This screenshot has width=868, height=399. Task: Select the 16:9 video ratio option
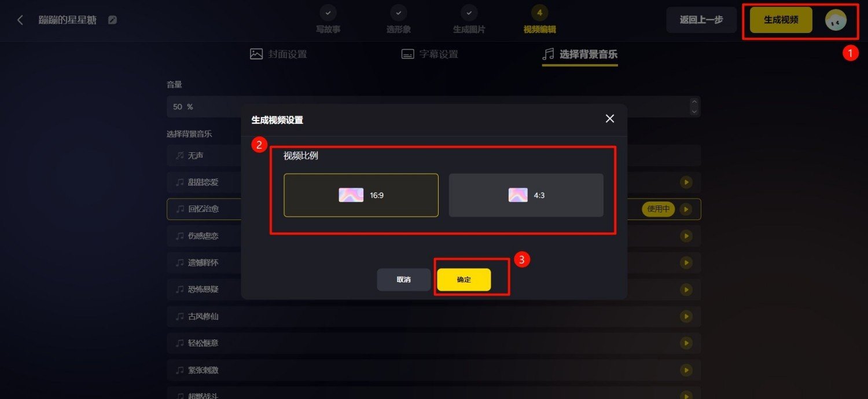click(x=361, y=195)
